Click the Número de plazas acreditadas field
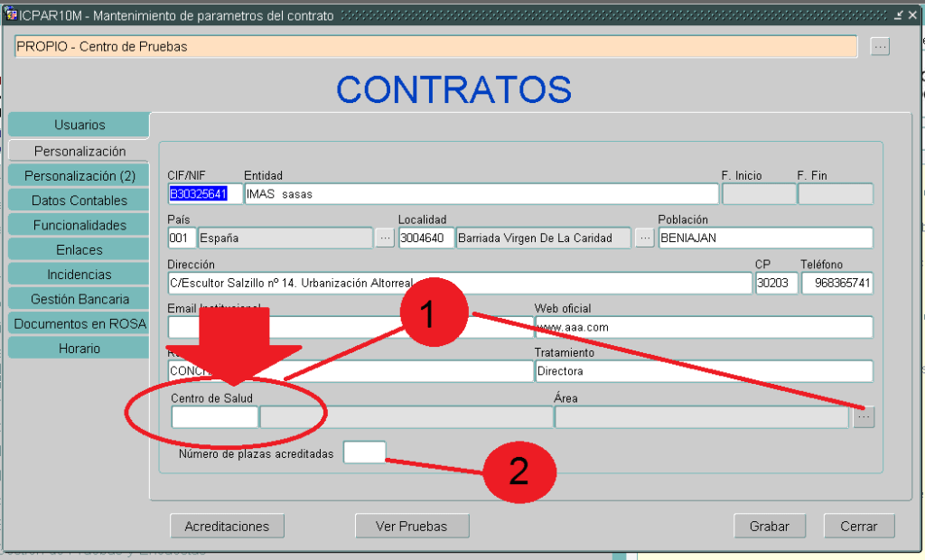This screenshot has width=925, height=560. point(365,453)
